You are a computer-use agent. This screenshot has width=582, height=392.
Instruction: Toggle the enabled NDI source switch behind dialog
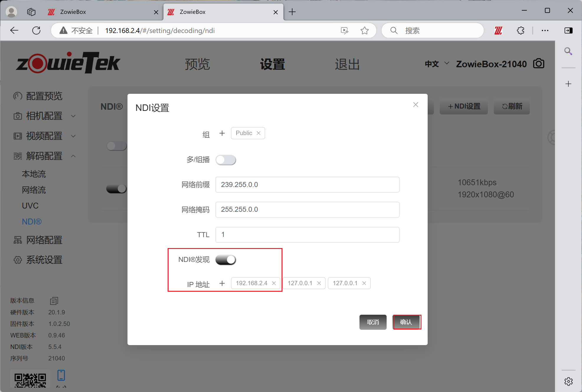click(x=117, y=188)
